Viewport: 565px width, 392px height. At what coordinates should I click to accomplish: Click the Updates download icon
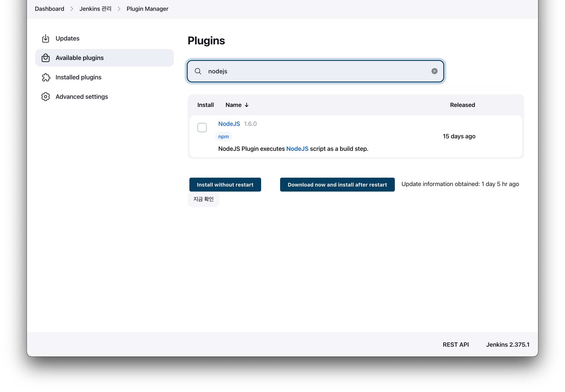(46, 39)
